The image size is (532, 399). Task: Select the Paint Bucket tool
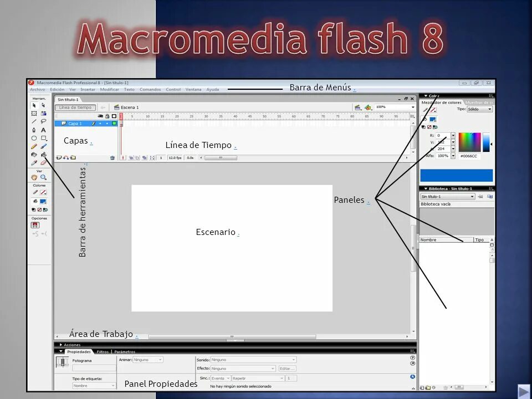click(43, 155)
